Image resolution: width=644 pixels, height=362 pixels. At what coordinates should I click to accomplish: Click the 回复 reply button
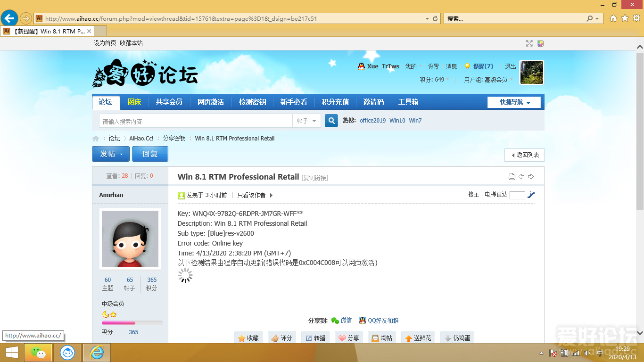(150, 154)
